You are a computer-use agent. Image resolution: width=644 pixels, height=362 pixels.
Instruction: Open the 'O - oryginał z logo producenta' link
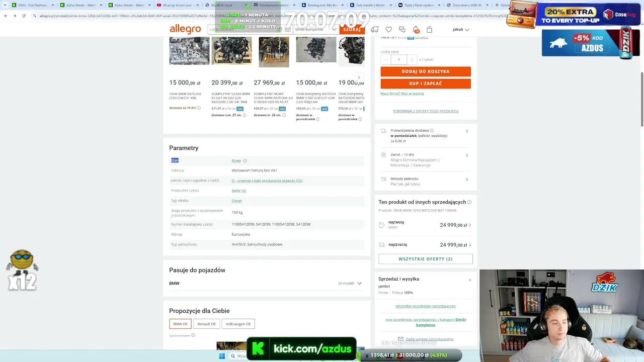pos(267,181)
